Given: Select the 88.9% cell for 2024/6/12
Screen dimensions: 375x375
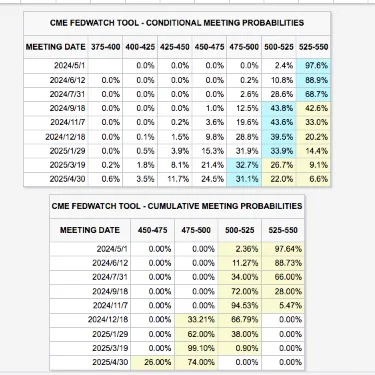Looking at the screenshot, I should point(313,80).
